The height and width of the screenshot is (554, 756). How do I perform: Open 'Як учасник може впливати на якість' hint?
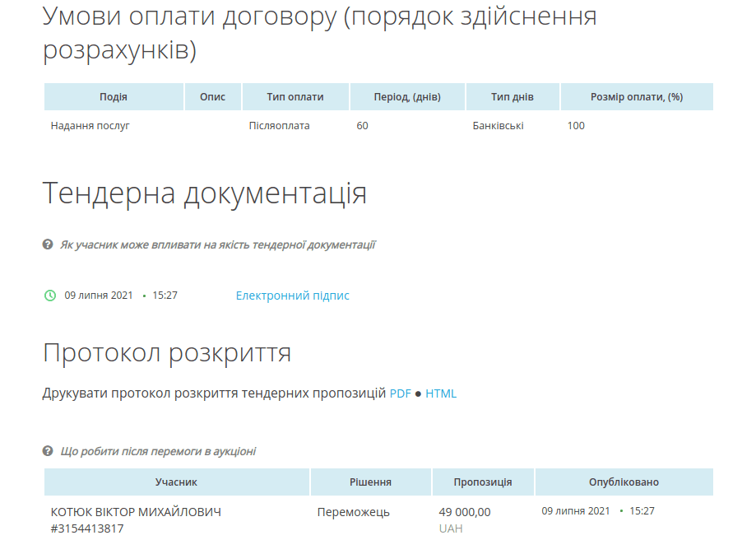point(217,244)
